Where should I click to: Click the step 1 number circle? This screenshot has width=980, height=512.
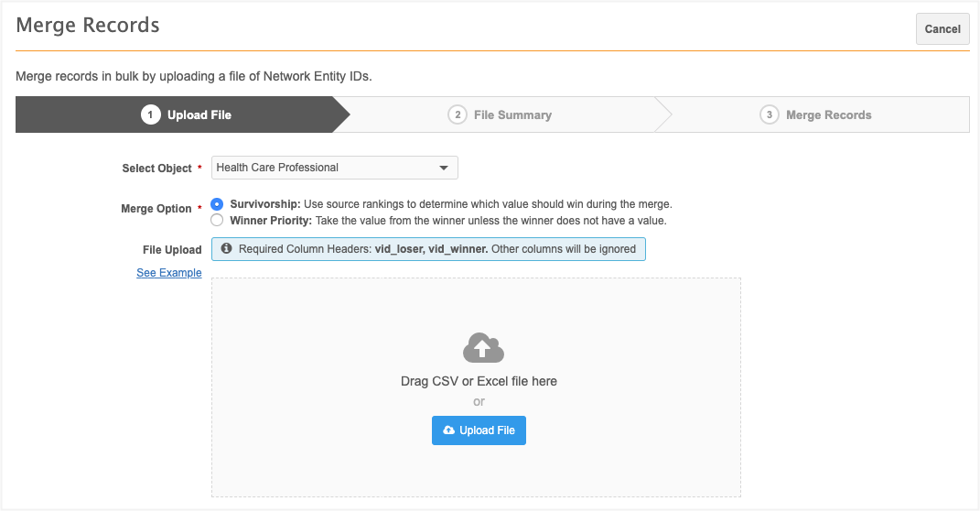click(x=150, y=115)
